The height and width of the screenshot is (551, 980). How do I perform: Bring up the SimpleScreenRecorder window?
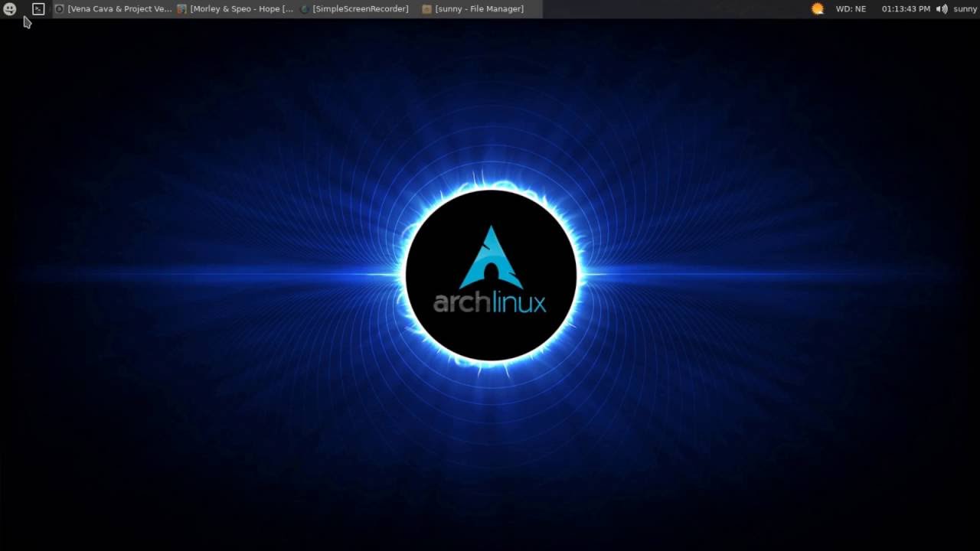click(358, 9)
